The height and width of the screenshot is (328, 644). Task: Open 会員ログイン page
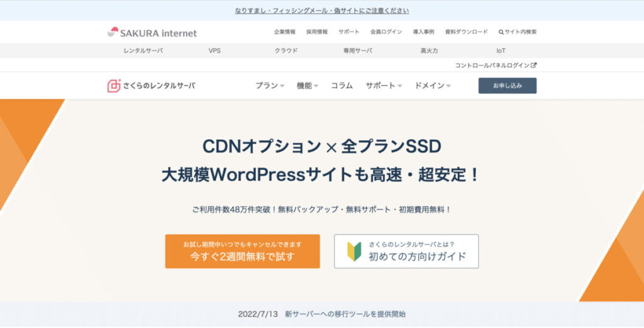pyautogui.click(x=386, y=31)
